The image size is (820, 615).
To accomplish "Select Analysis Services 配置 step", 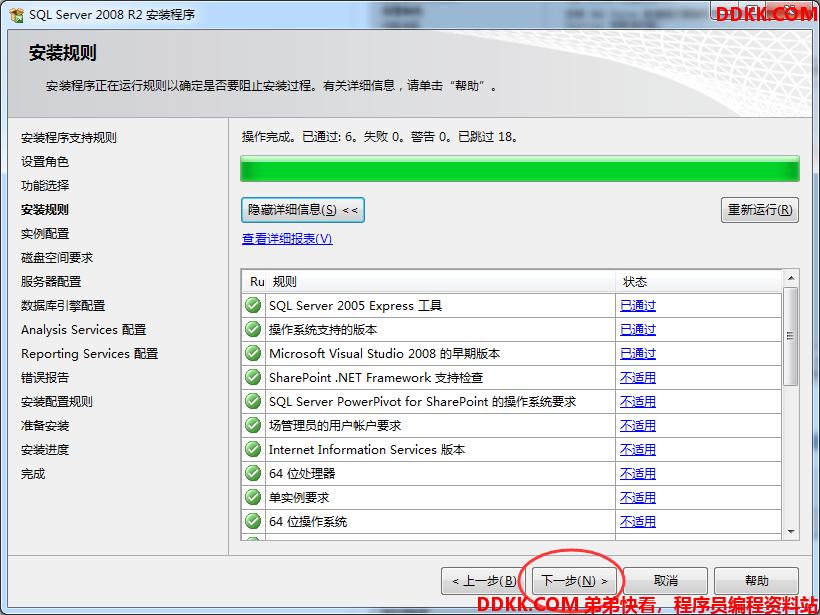I will (x=84, y=330).
